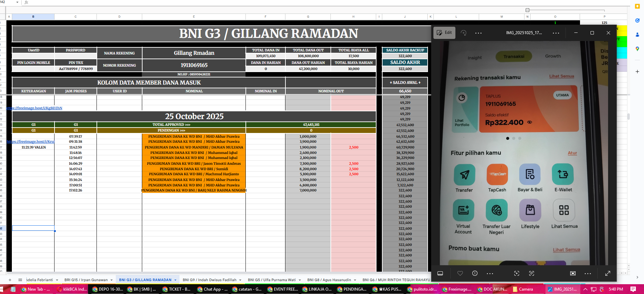Click scan text icon in Photos toolbar
The width and height of the screenshot is (644, 294).
coord(532,273)
